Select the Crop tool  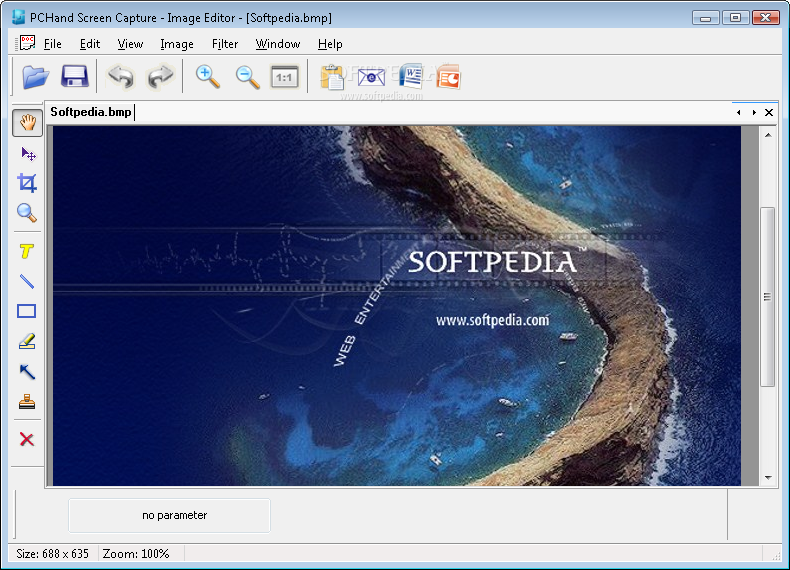(x=27, y=183)
